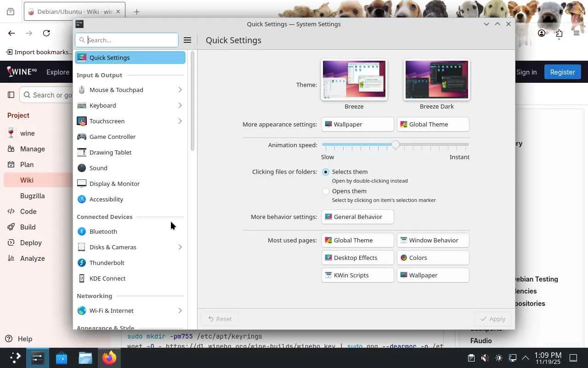Click Wallpaper under More appearance settings

pos(358,124)
